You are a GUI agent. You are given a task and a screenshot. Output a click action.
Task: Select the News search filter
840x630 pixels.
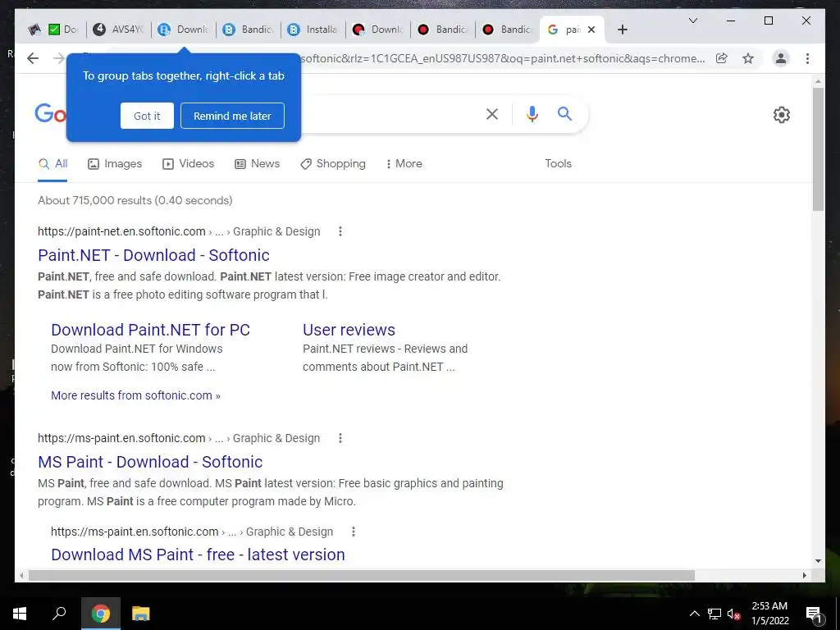257,164
